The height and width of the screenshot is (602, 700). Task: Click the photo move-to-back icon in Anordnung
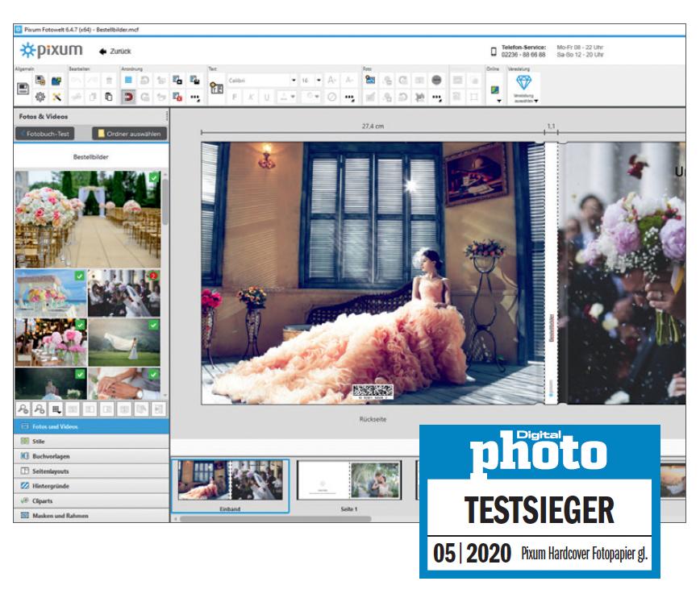point(177,81)
